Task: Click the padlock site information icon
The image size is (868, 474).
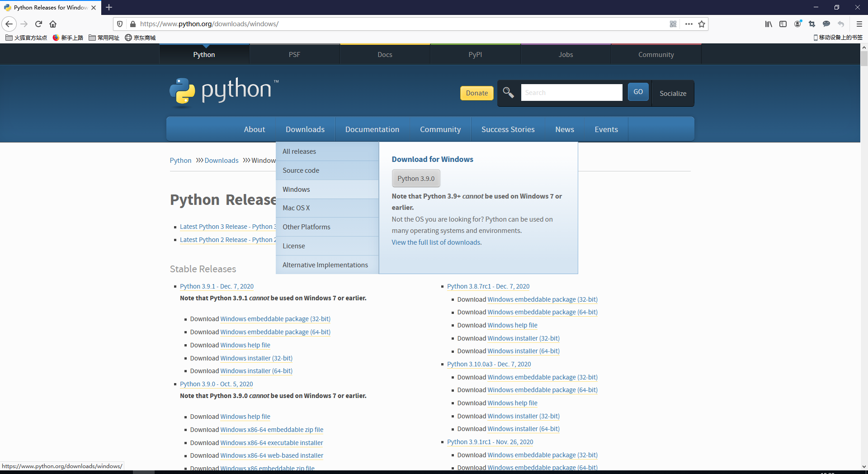Action: (132, 24)
